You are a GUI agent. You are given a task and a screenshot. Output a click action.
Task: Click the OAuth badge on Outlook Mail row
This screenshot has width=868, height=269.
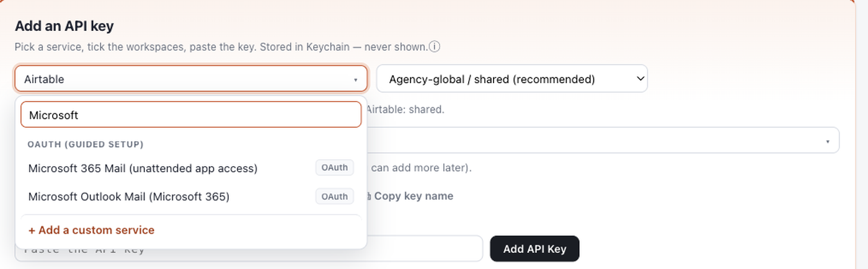pyautogui.click(x=335, y=196)
